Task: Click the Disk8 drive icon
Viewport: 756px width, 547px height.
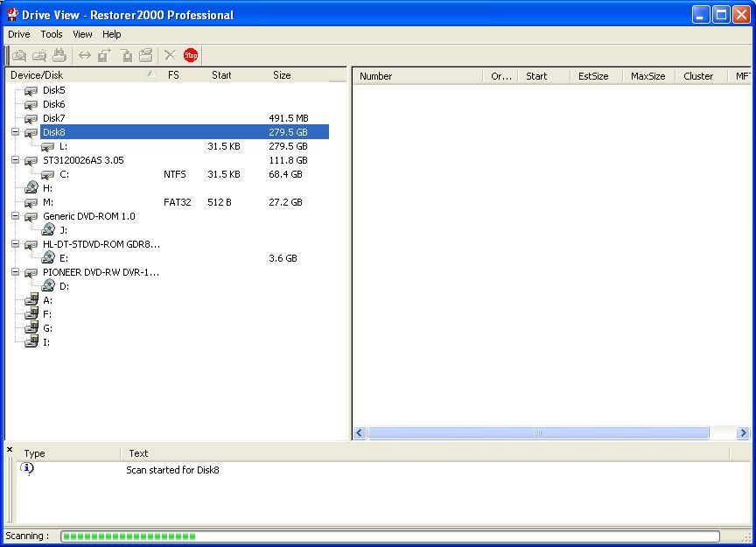Action: (31, 133)
